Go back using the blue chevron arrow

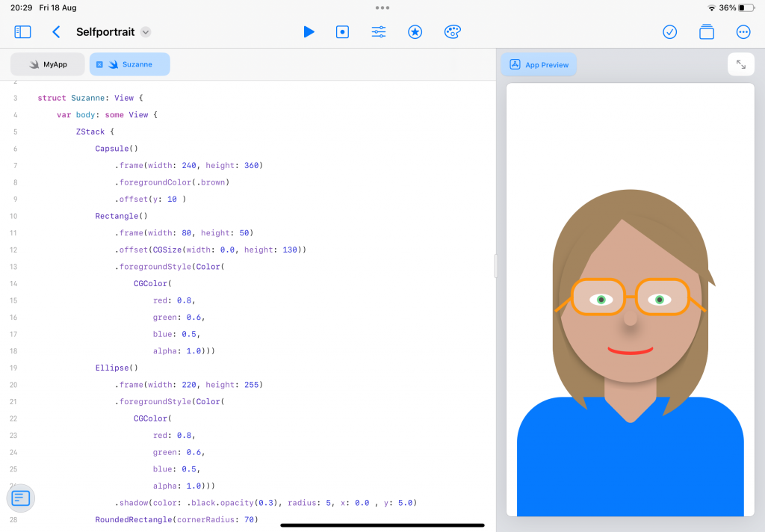[56, 32]
